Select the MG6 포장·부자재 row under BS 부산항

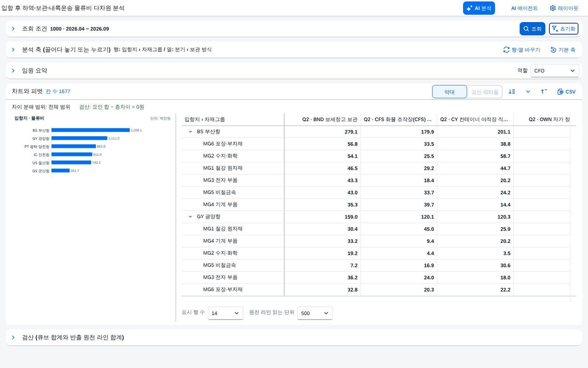tap(376, 144)
